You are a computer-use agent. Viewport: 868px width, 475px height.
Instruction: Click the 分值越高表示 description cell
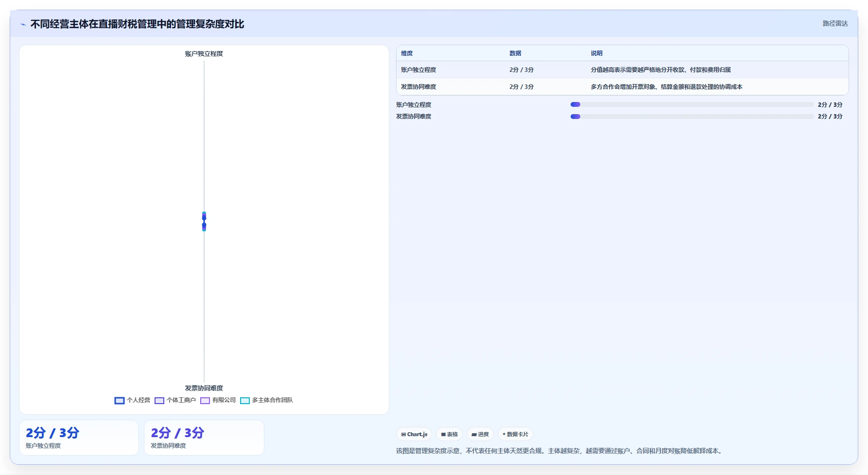(660, 70)
